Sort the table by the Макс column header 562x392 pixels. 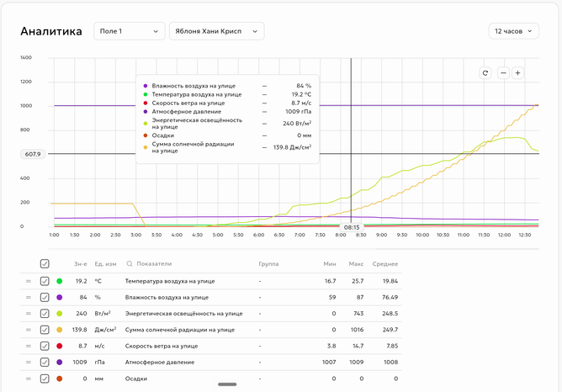coord(356,264)
